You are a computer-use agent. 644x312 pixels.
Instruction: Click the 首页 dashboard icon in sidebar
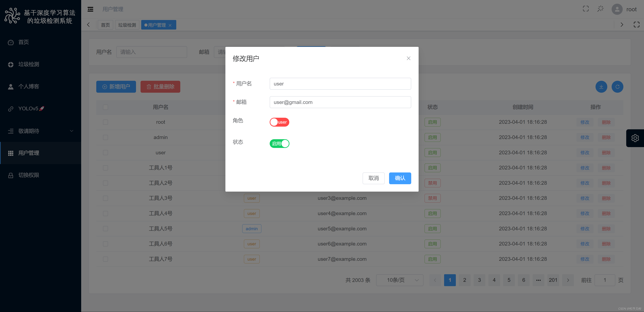coord(11,42)
